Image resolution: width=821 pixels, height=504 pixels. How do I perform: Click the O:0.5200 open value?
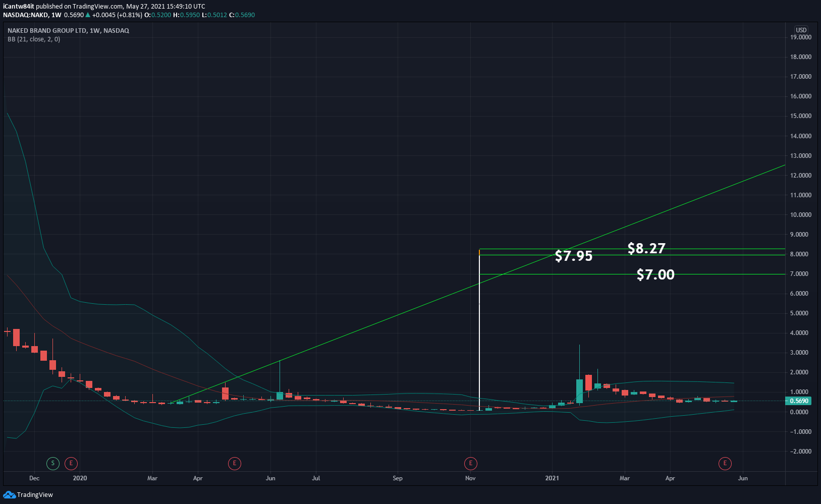[158, 15]
